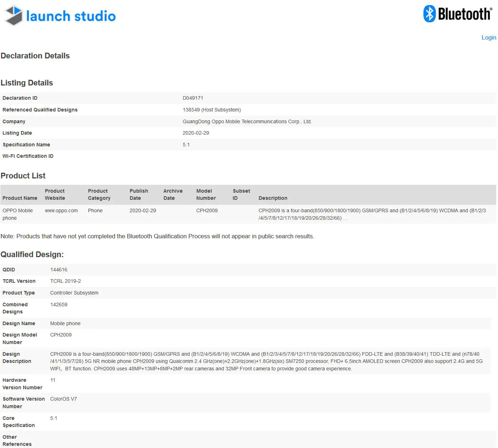This screenshot has height=448, width=498.
Task: Click the Publish Date cell 2020-02-29
Action: [143, 210]
